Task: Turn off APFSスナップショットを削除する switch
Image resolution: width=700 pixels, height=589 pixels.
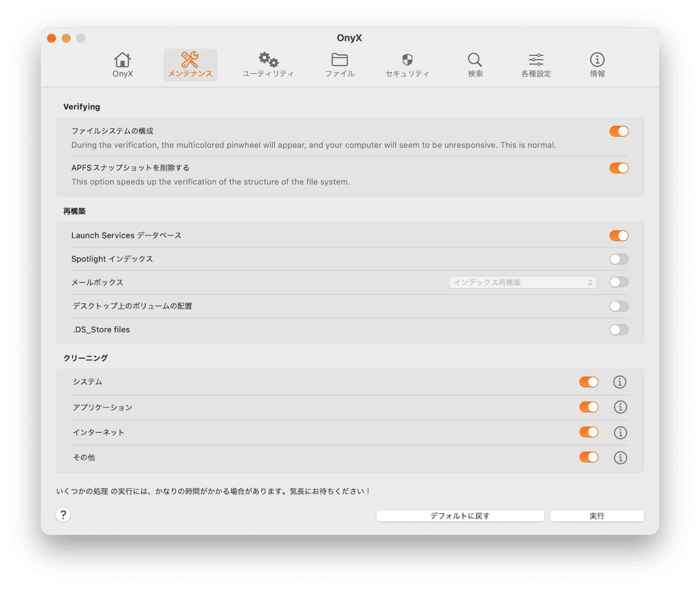Action: tap(619, 168)
